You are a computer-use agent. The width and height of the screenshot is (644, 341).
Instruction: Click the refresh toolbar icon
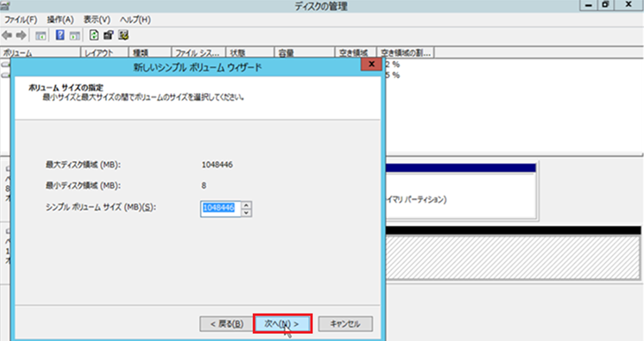click(94, 35)
